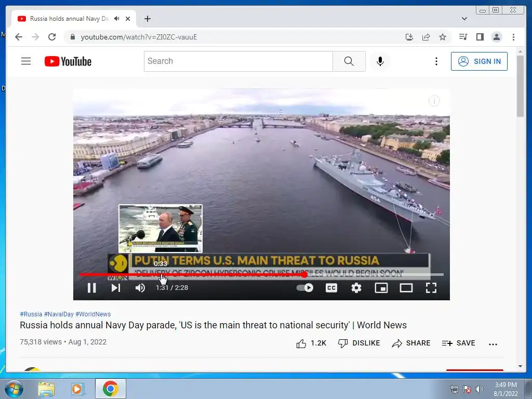The height and width of the screenshot is (399, 532).
Task: SAVE the video to a playlist
Action: coord(458,343)
